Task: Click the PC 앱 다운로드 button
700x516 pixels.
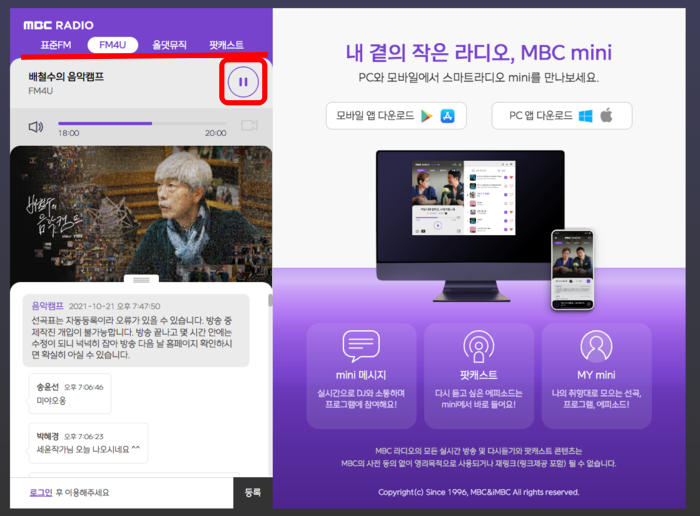Action: pos(562,116)
